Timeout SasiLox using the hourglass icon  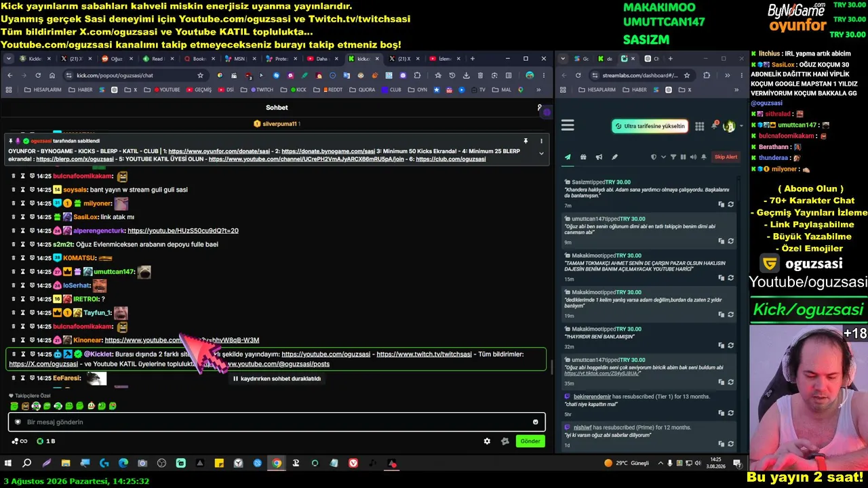coord(22,217)
